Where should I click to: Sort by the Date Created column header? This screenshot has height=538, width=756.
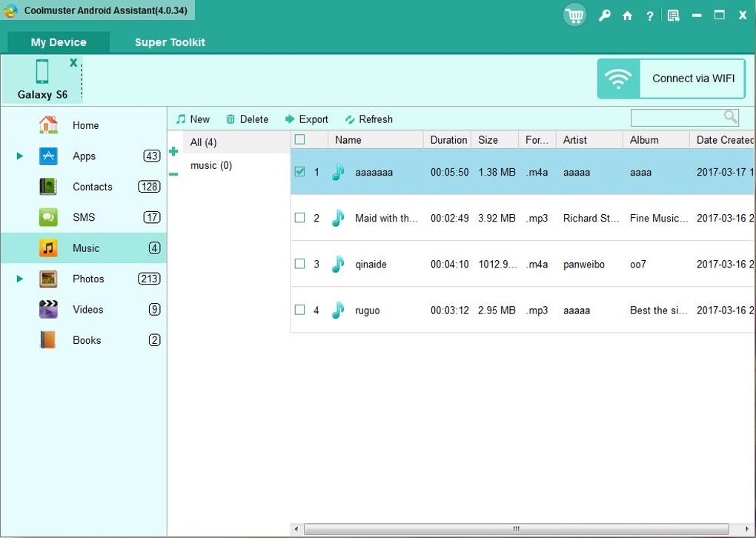click(722, 140)
